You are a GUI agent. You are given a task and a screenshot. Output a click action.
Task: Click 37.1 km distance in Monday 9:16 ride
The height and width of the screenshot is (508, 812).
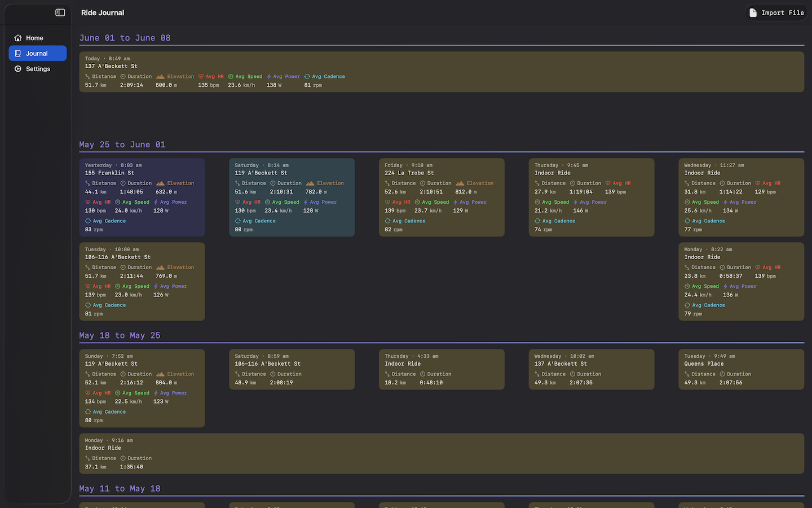tap(96, 467)
